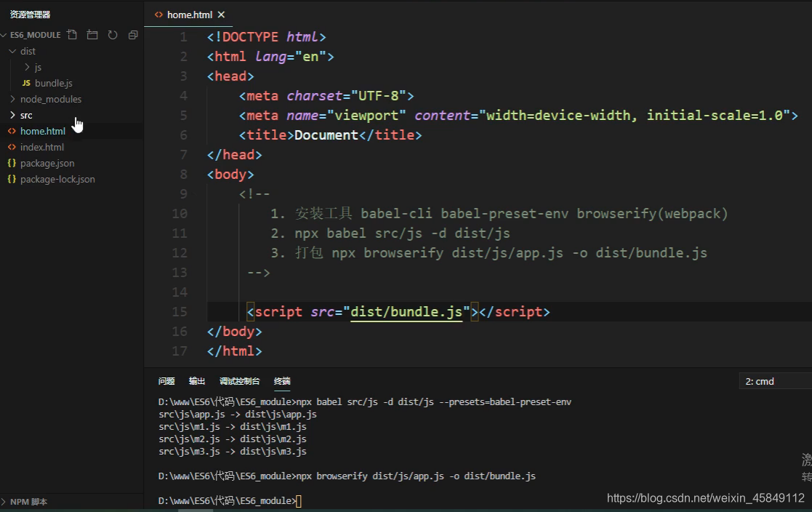Switch to the 问题 panel tab
This screenshot has width=812, height=512.
coord(166,381)
